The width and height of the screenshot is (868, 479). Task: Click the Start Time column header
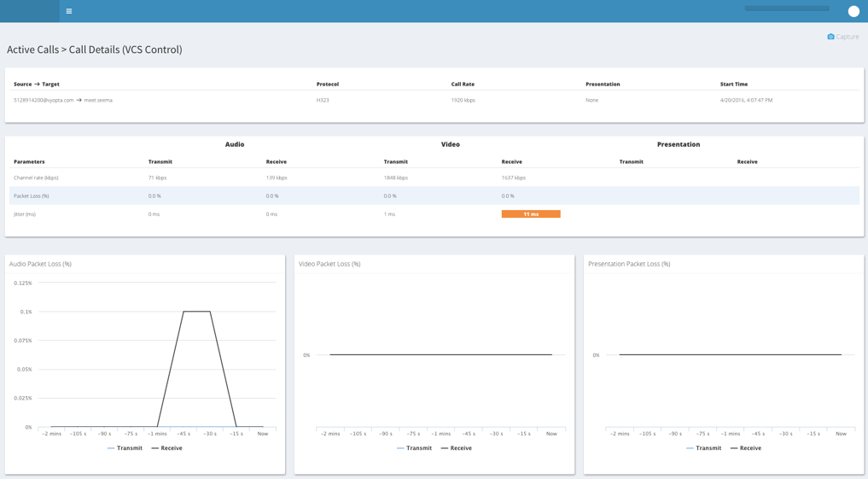(x=734, y=85)
